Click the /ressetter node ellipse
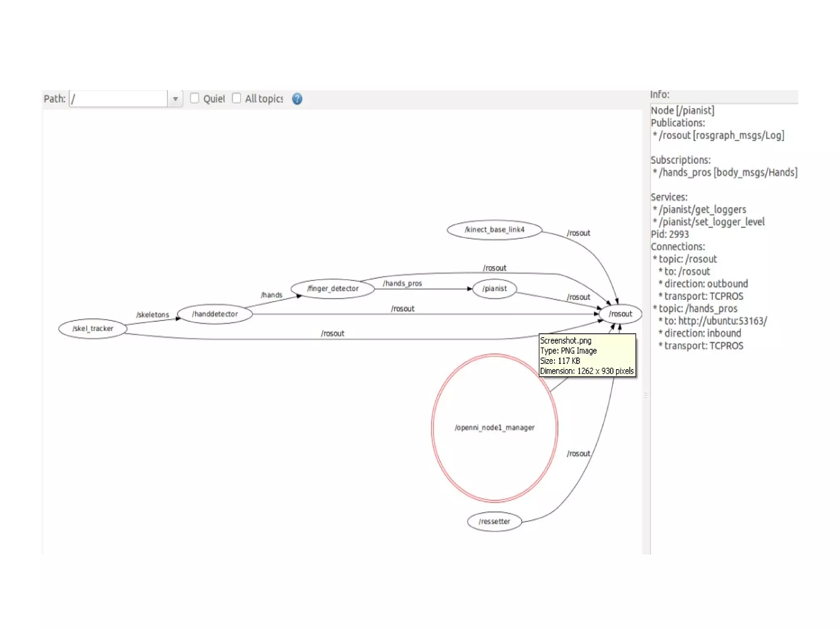Viewport: 840px width, 630px height. 494,522
